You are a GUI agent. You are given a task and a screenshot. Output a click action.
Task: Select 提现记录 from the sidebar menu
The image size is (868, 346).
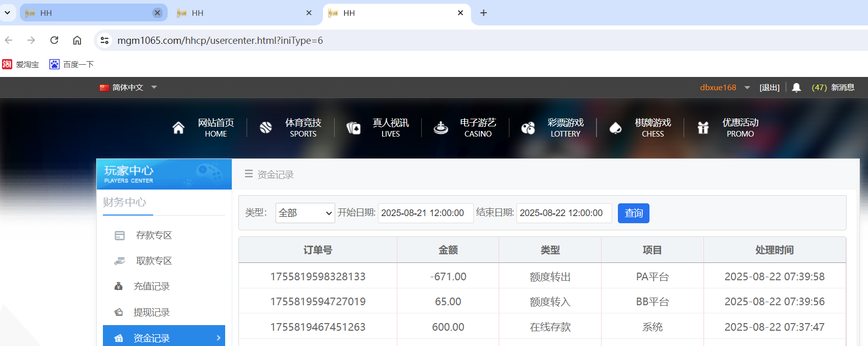tap(151, 312)
